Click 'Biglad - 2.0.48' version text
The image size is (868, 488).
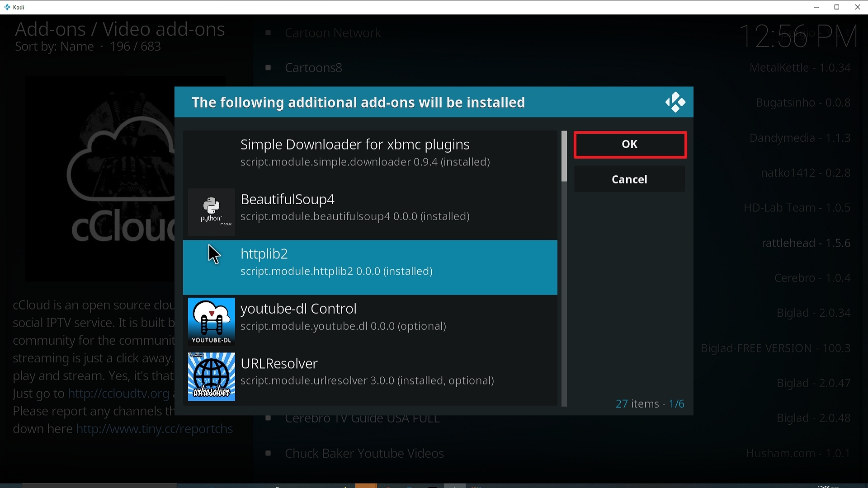pos(814,418)
